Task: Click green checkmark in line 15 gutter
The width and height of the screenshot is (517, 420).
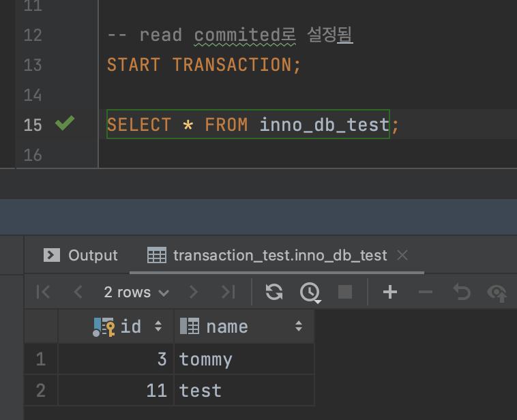Action: 64,124
